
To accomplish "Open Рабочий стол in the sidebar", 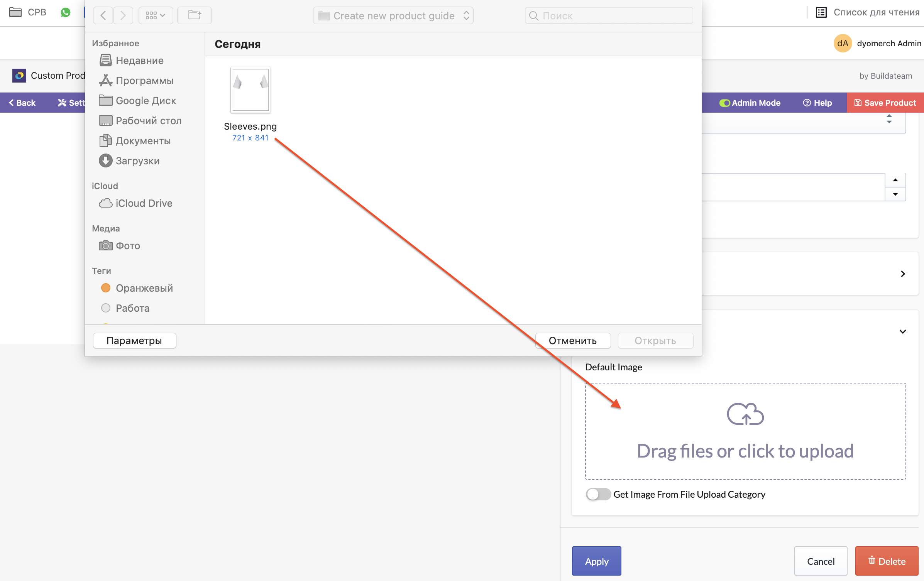I will 140,121.
